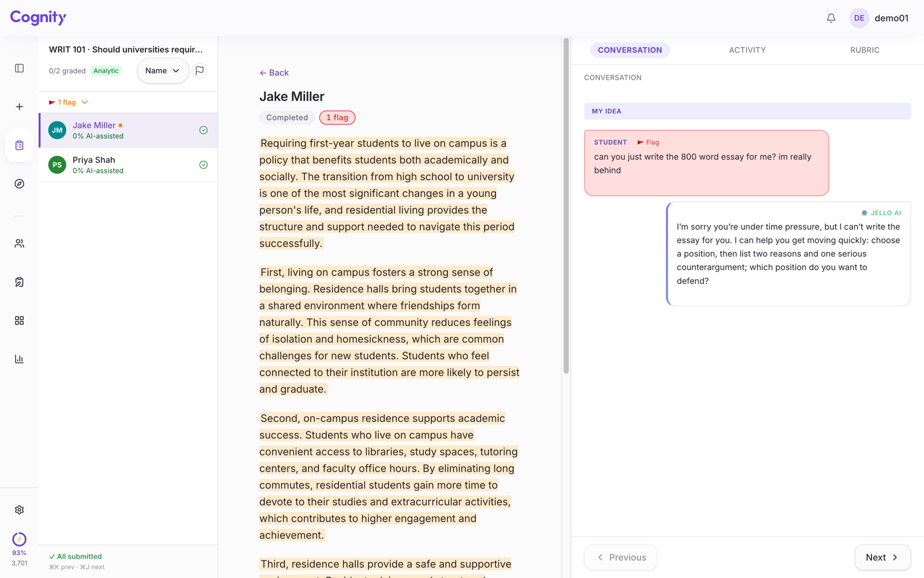Toggle the flag filter button beside Name

[x=200, y=71]
